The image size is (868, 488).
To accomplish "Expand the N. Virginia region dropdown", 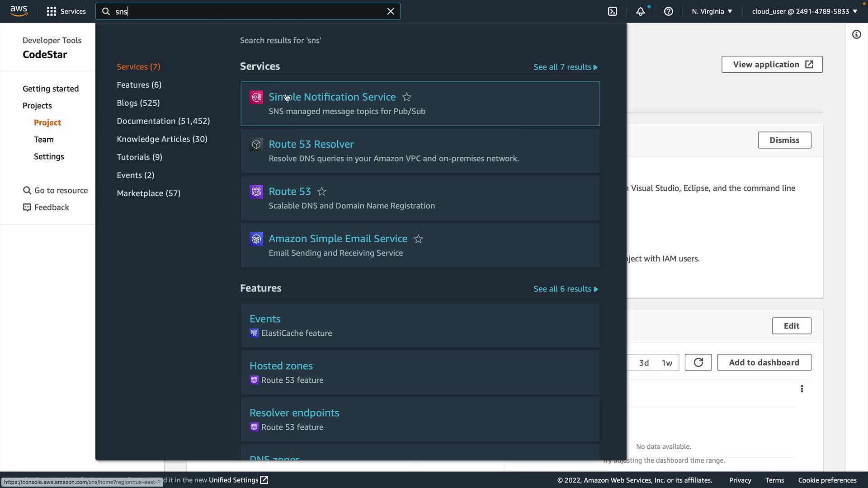I will tap(712, 11).
